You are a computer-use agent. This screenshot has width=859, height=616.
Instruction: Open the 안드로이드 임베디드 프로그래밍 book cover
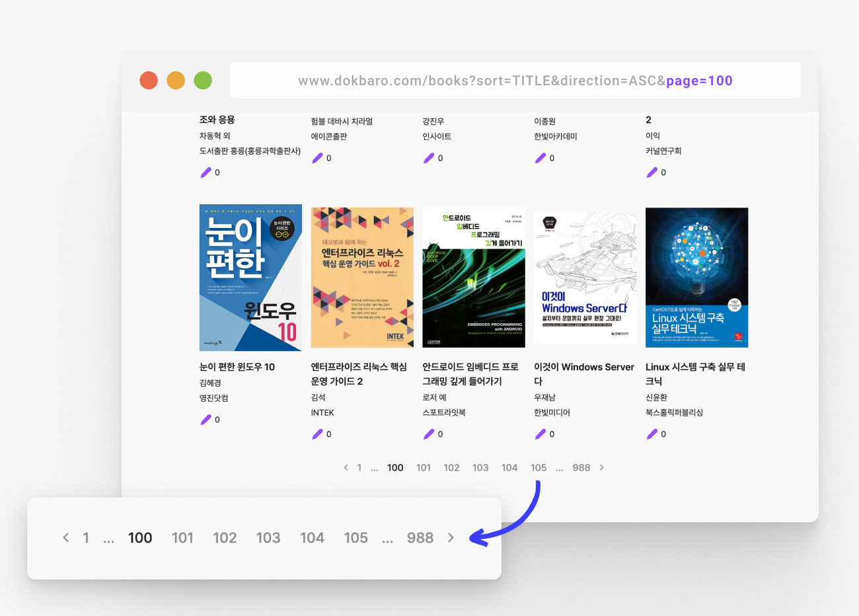474,278
